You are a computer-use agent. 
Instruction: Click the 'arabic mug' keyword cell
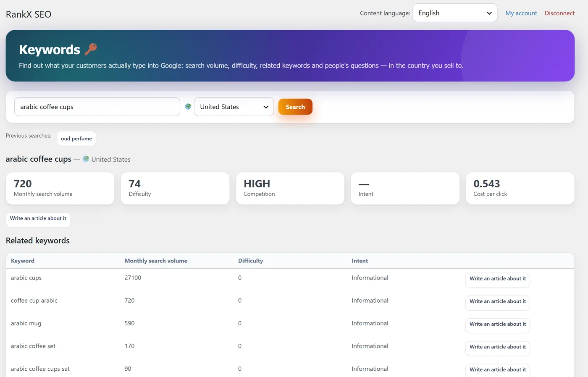click(26, 323)
